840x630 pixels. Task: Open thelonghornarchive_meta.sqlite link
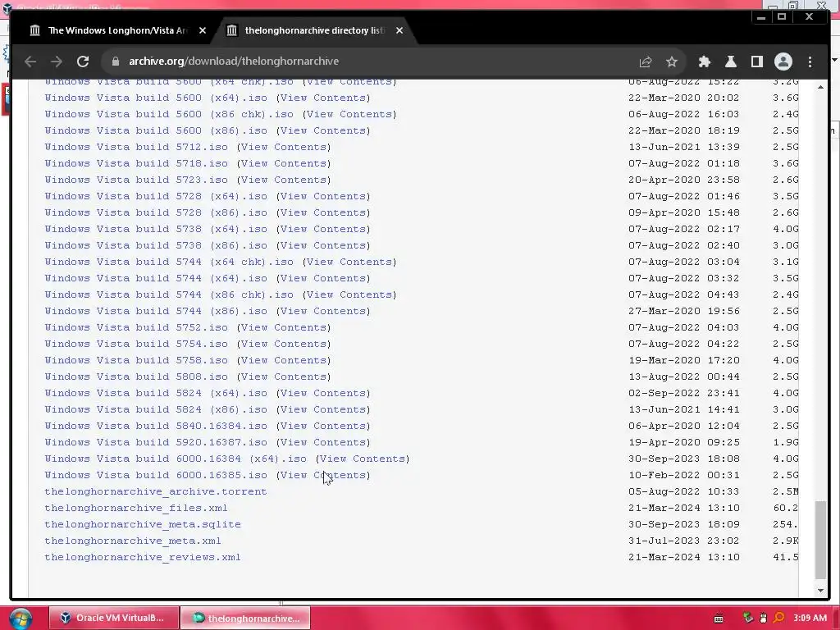(143, 524)
